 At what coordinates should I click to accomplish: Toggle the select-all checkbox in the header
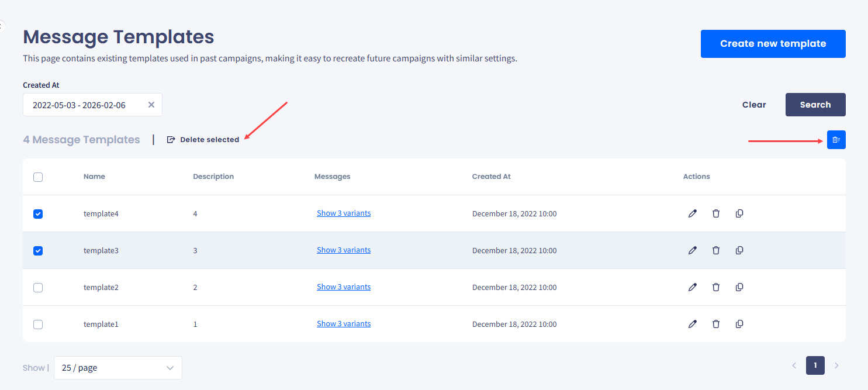[x=38, y=177]
